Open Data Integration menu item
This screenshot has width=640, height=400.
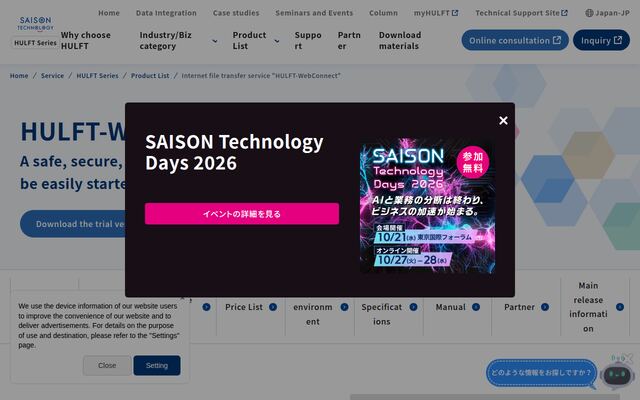[x=166, y=13]
